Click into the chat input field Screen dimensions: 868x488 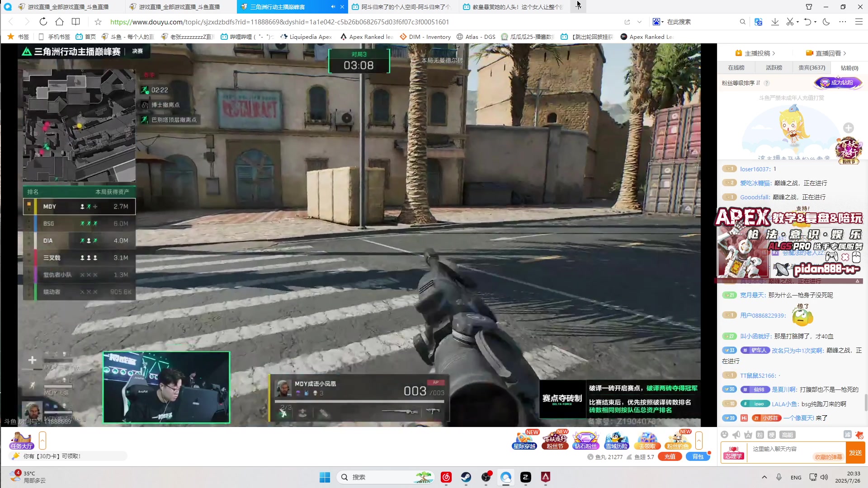[x=797, y=452]
